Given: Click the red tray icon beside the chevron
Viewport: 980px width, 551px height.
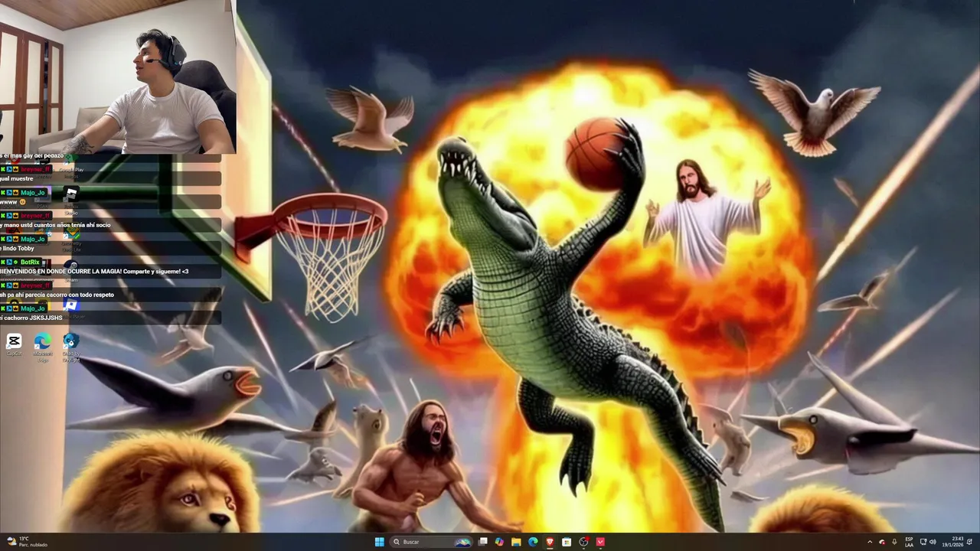Looking at the screenshot, I should (x=882, y=542).
